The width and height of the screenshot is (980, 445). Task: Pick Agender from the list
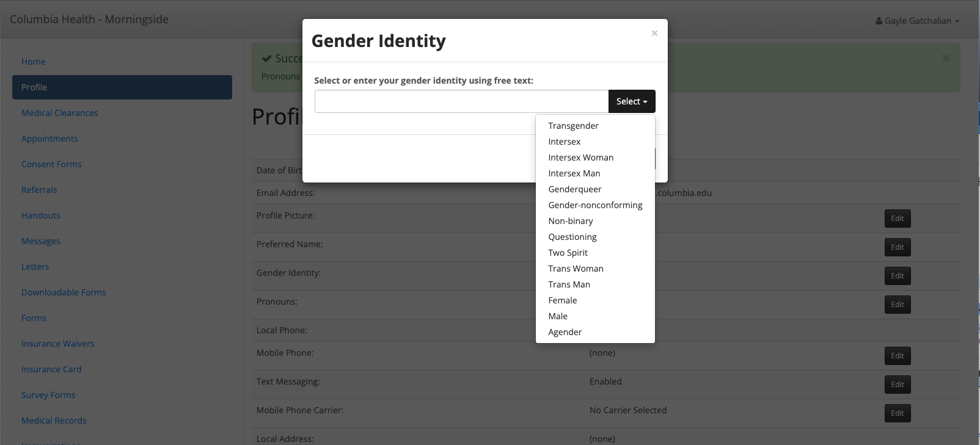[565, 332]
